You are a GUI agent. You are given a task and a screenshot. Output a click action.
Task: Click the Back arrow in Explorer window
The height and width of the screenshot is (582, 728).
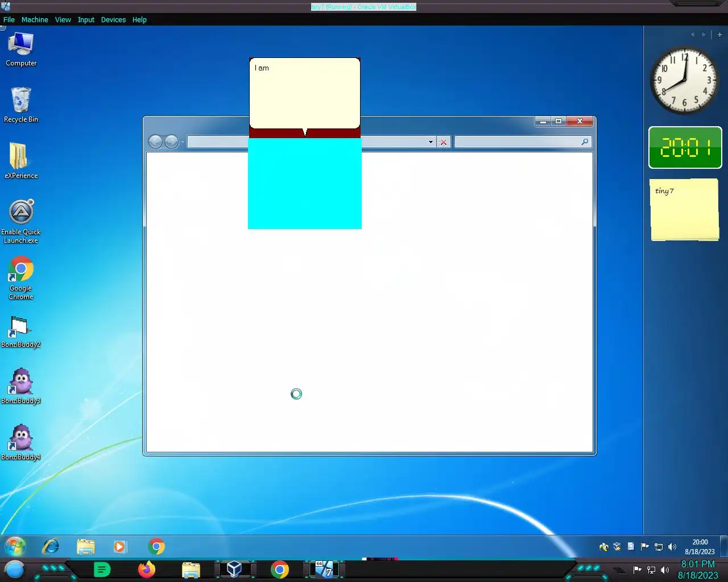(x=155, y=142)
